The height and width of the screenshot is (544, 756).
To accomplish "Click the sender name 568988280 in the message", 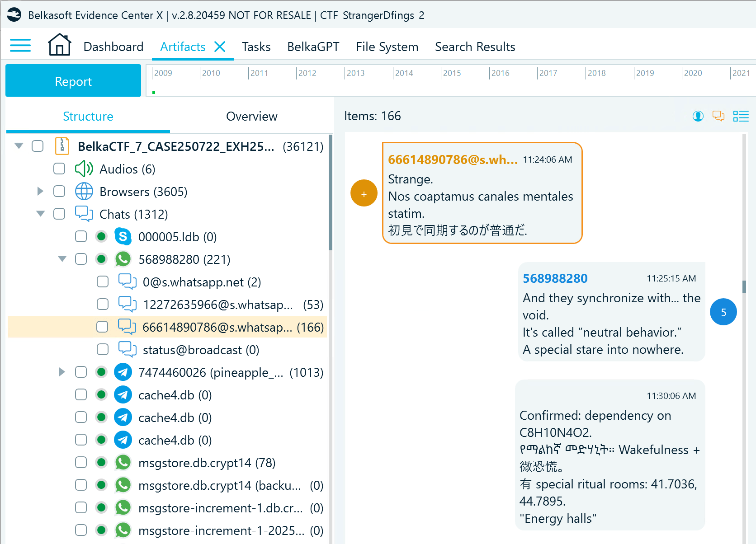I will (x=555, y=278).
